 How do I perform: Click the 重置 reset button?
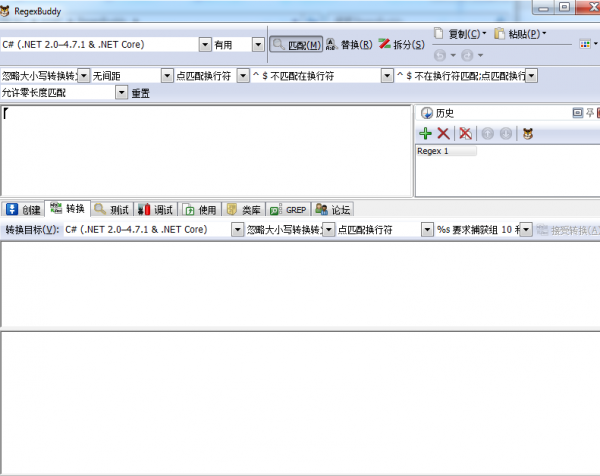140,93
